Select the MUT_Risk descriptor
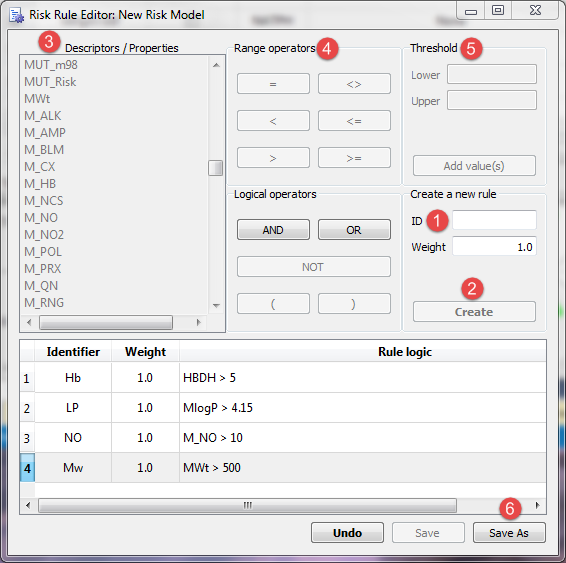Screen dimensions: 566x563 (x=50, y=82)
